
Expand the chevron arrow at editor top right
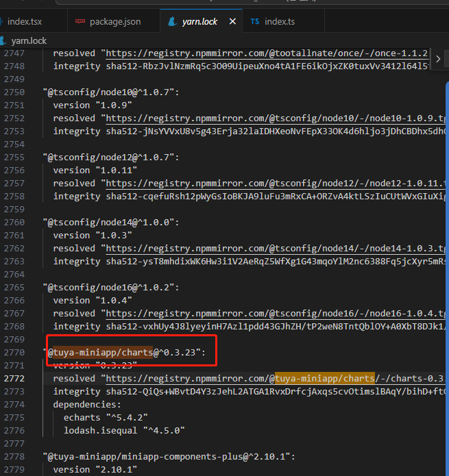[438, 59]
